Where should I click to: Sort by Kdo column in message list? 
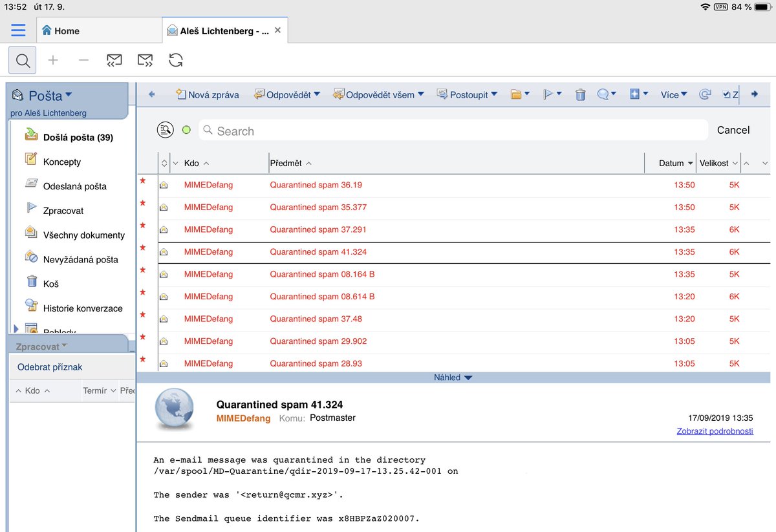coord(196,164)
